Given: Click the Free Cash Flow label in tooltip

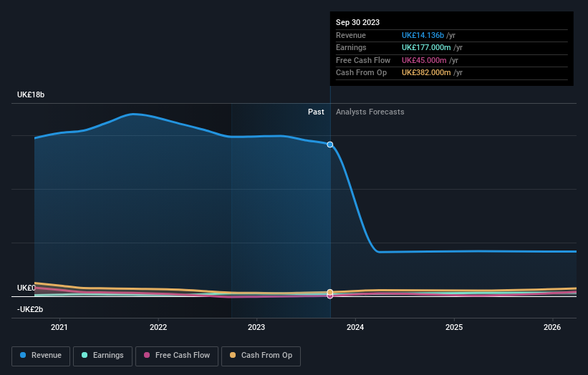Looking at the screenshot, I should point(363,60).
